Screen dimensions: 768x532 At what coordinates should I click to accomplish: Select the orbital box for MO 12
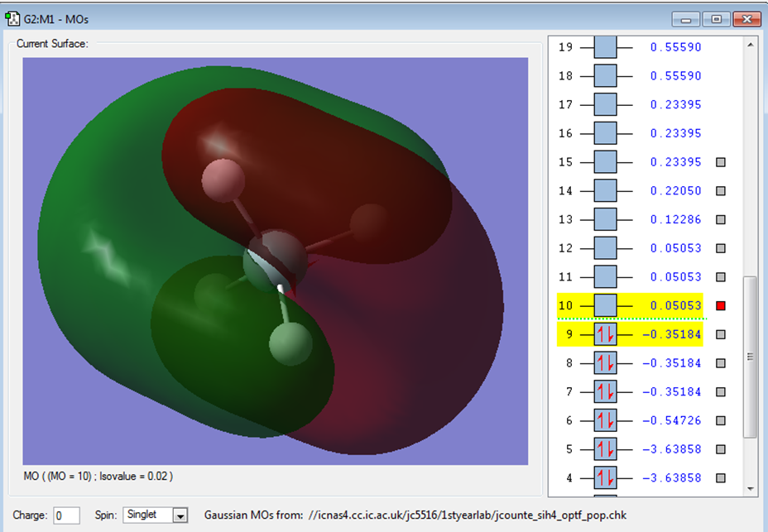click(x=606, y=248)
